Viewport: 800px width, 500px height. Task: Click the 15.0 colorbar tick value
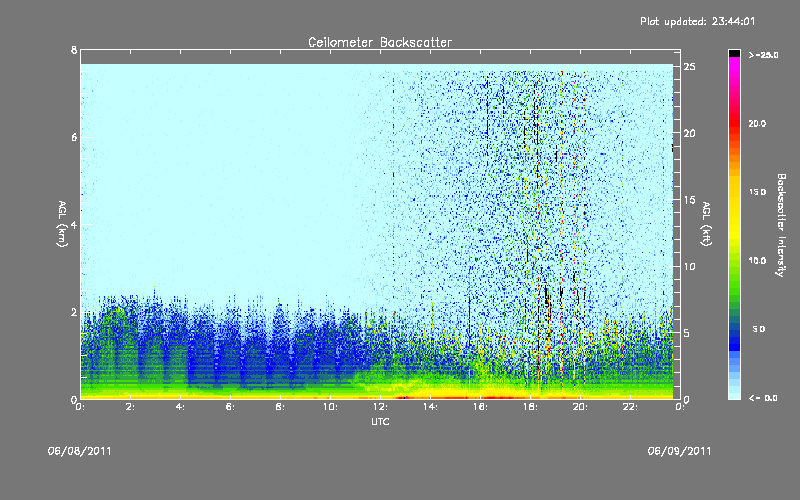757,192
